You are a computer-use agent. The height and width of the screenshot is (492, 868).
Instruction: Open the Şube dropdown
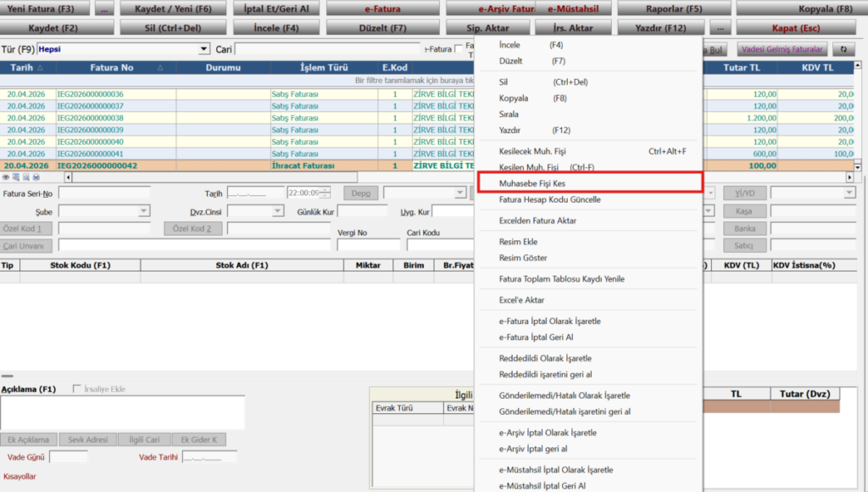tap(144, 211)
